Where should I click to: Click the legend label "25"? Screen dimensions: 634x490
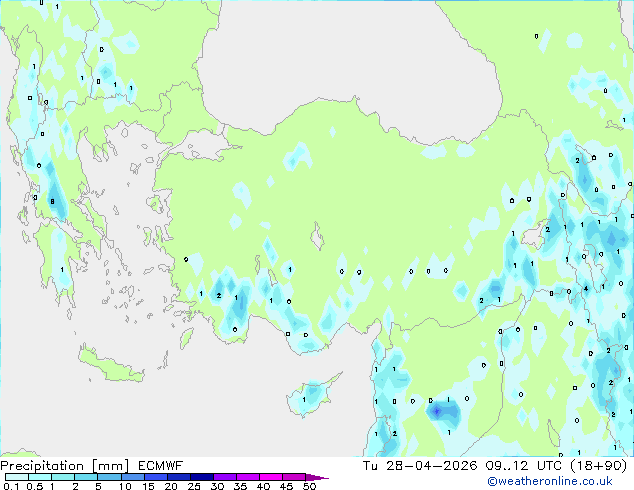pyautogui.click(x=194, y=486)
